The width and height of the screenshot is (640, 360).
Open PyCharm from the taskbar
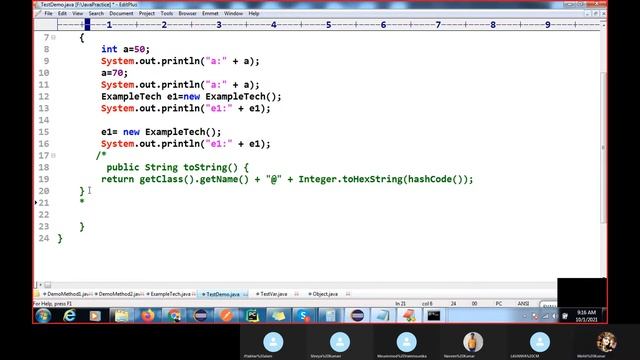252,316
